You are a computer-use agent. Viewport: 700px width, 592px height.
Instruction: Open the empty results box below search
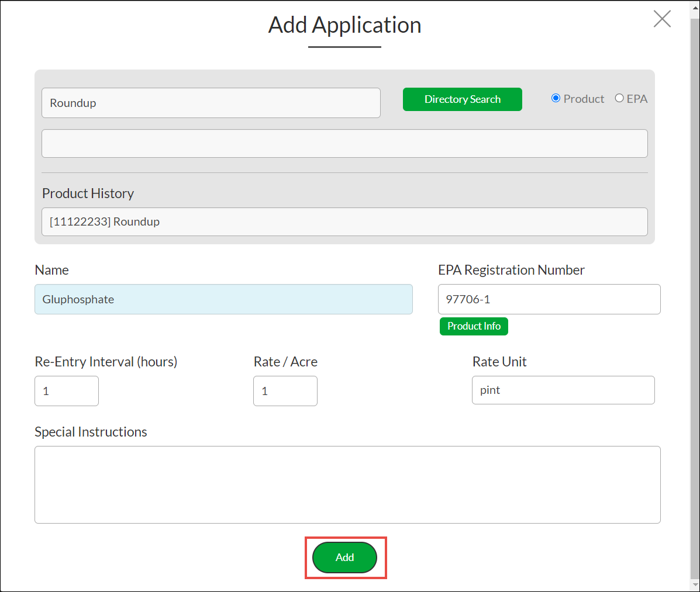point(344,143)
